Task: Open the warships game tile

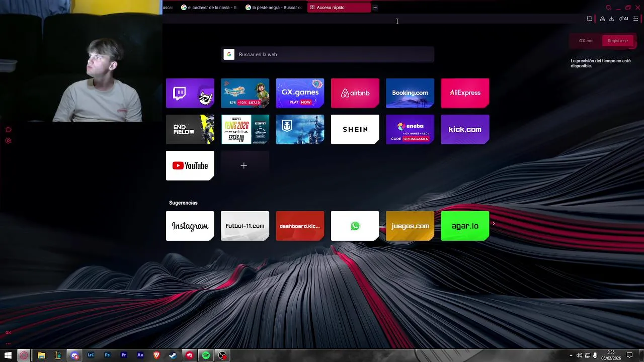Action: tap(300, 129)
